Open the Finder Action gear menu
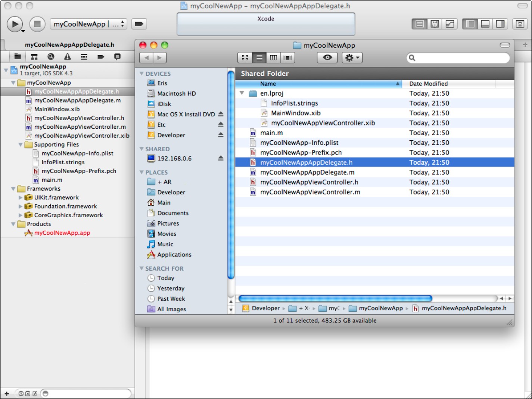 (352, 58)
